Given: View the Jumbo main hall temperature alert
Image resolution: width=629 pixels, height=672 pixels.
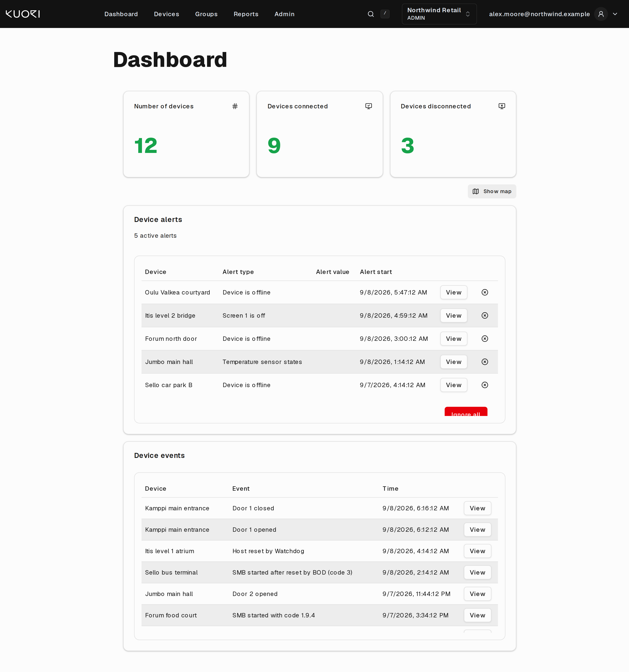Looking at the screenshot, I should coord(454,362).
